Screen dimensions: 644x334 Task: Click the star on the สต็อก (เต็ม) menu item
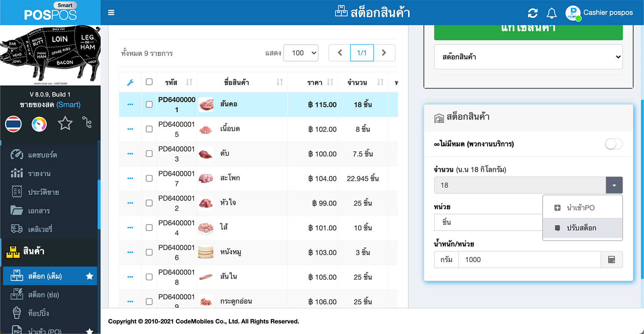point(89,276)
